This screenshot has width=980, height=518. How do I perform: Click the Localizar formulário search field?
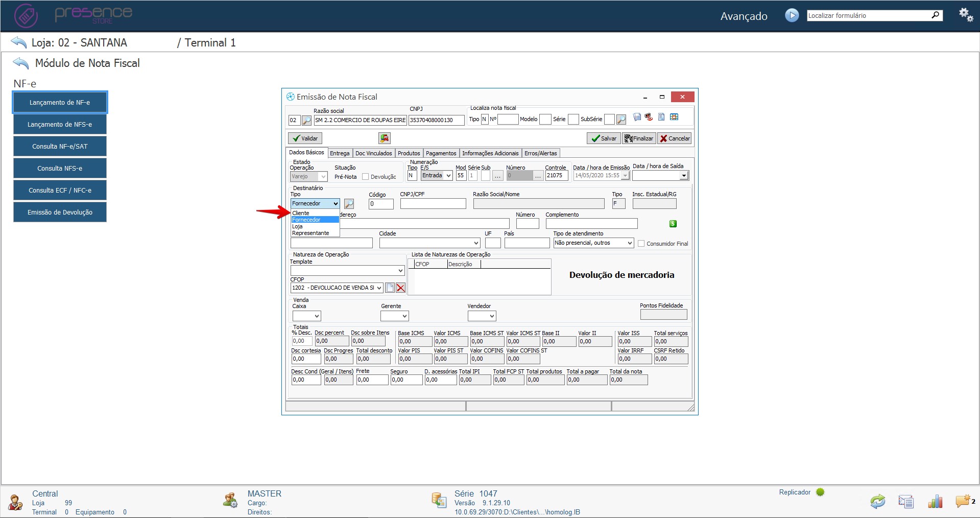pyautogui.click(x=868, y=15)
